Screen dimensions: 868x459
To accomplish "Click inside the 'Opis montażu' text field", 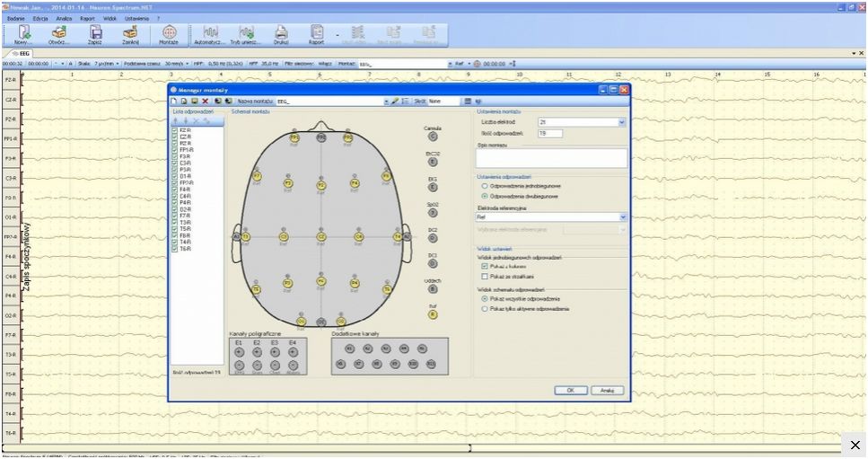I will (551, 158).
